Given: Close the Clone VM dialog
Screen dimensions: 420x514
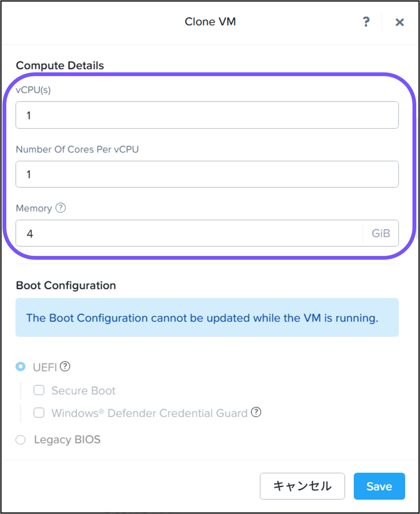Looking at the screenshot, I should [x=400, y=22].
